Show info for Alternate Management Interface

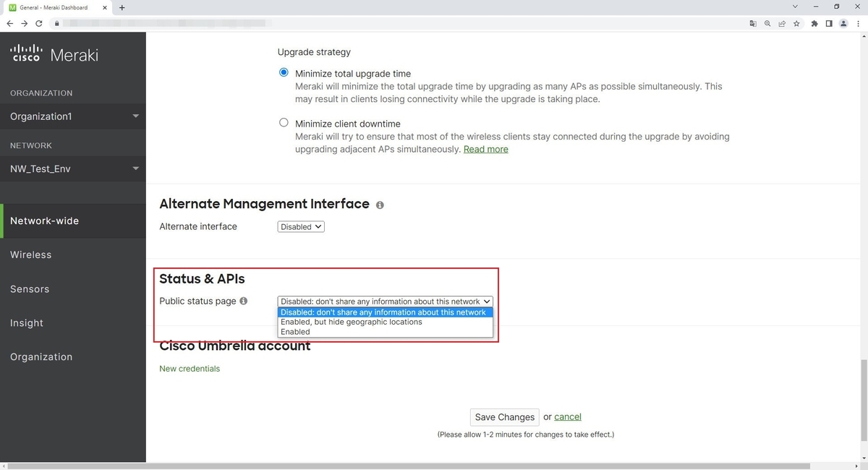pyautogui.click(x=380, y=205)
